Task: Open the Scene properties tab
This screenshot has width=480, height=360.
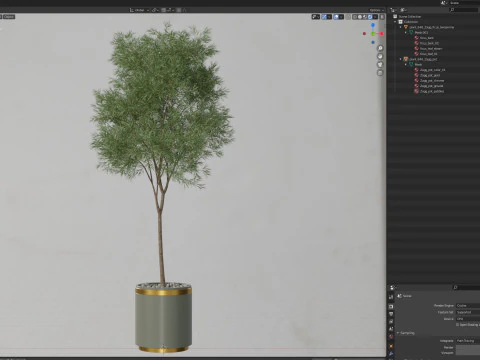Action: (391, 329)
